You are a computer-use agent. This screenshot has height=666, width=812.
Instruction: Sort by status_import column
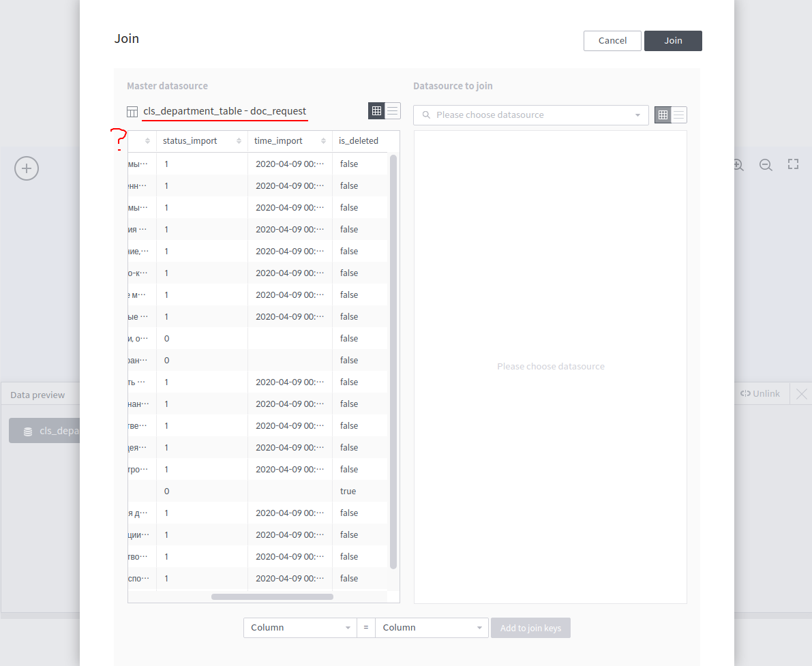click(239, 141)
